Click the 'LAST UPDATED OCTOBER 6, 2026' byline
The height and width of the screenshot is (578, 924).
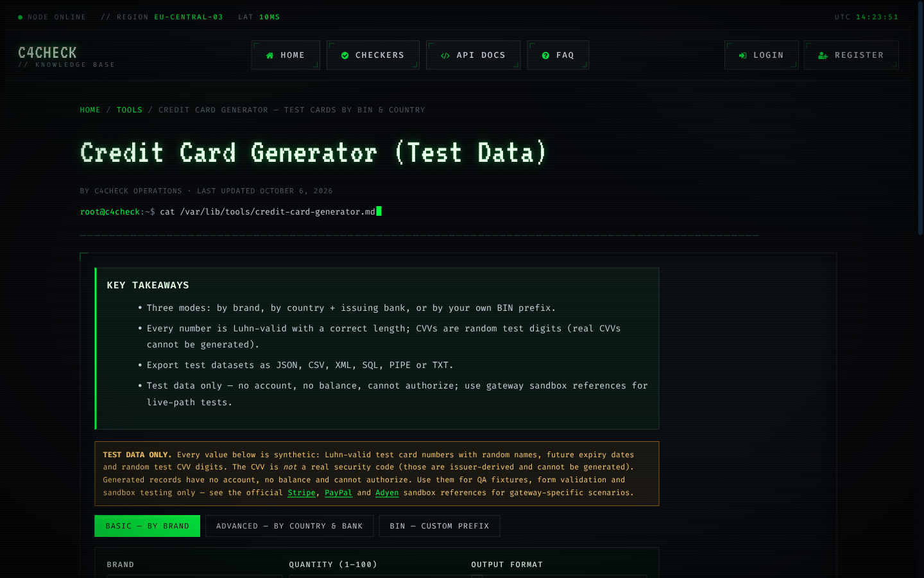pyautogui.click(x=265, y=191)
